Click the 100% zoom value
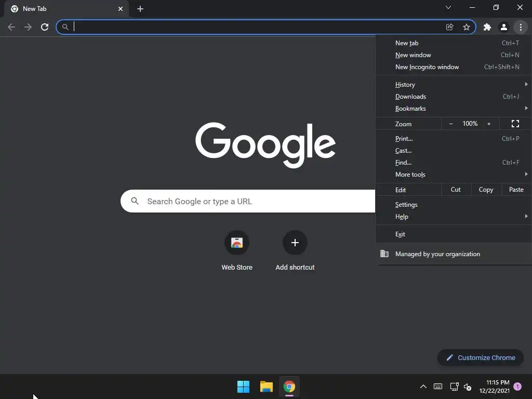This screenshot has width=532, height=399. click(470, 124)
